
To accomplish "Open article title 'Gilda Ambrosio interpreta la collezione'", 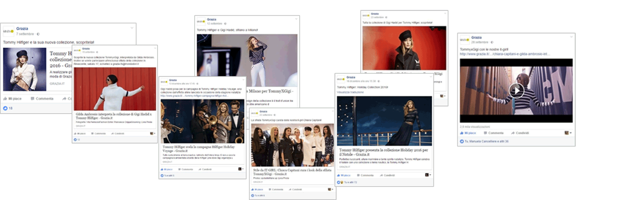I will [x=113, y=115].
